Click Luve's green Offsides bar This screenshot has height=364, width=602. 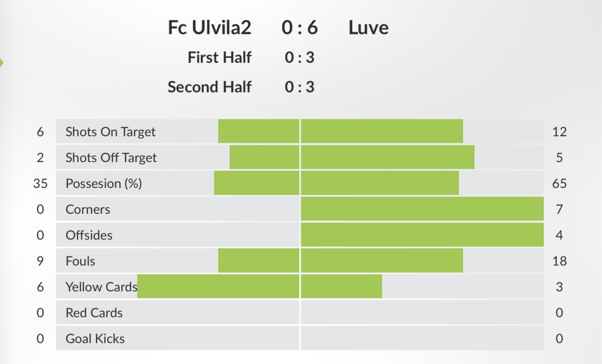(x=422, y=235)
